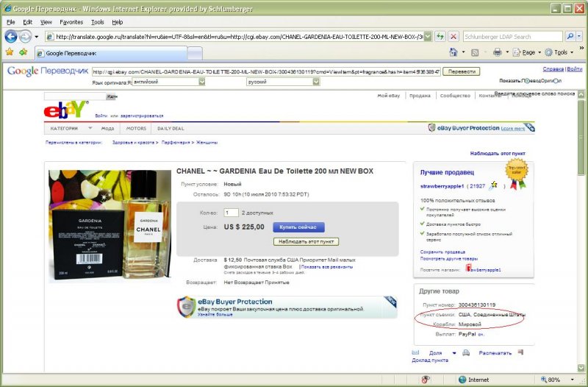Stop loading with the red X icon
The height and width of the screenshot is (387, 588).
453,36
